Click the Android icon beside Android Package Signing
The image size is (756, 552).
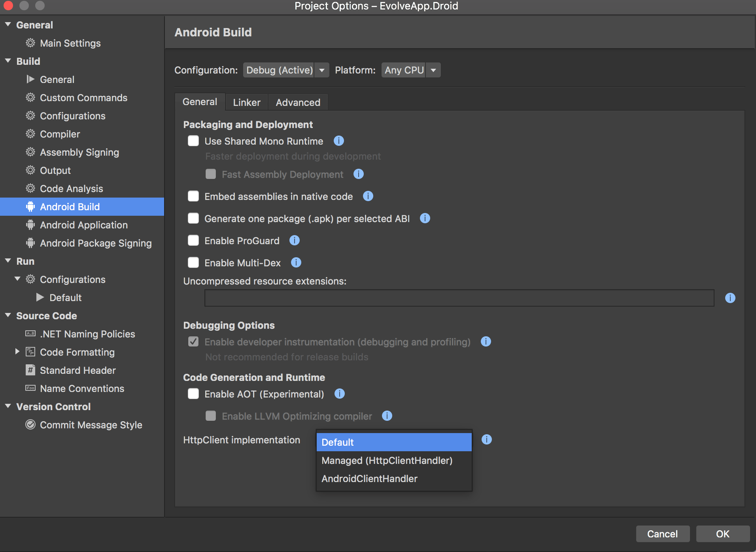30,243
